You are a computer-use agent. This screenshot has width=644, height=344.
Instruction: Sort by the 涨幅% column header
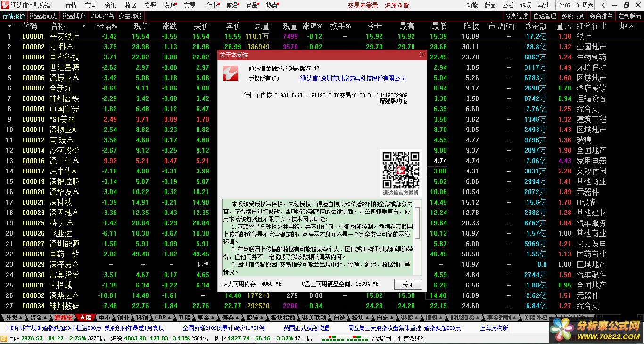click(x=107, y=26)
